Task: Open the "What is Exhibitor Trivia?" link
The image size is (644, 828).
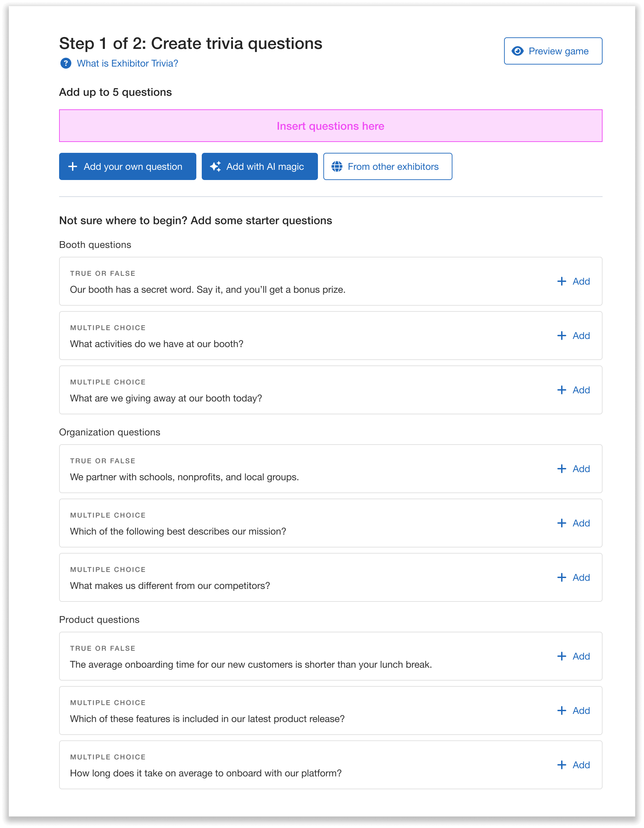Action: click(x=127, y=63)
